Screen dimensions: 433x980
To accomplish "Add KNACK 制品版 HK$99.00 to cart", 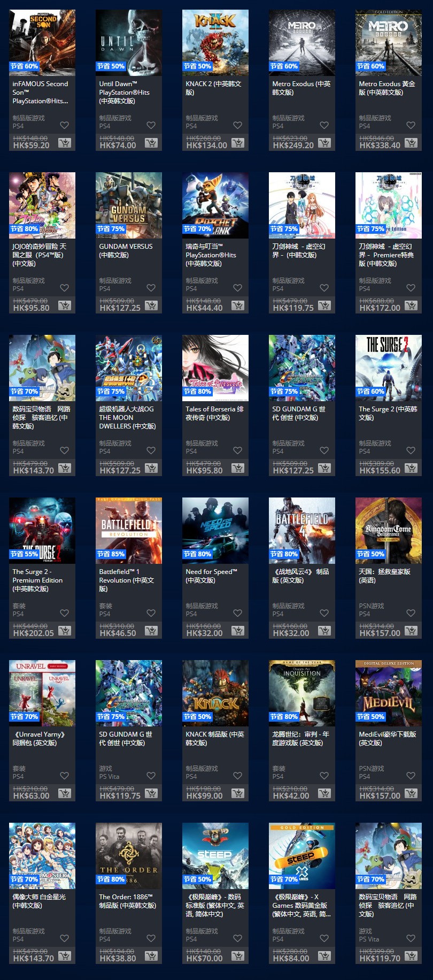I will pos(238,793).
